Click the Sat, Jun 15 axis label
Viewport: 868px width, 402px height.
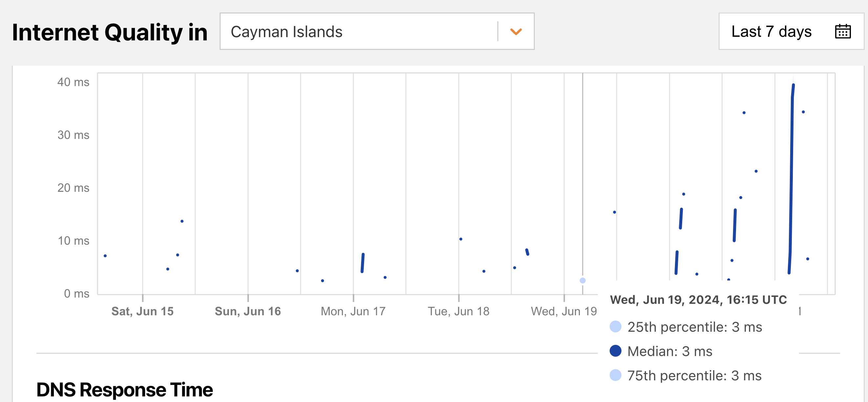click(x=142, y=311)
